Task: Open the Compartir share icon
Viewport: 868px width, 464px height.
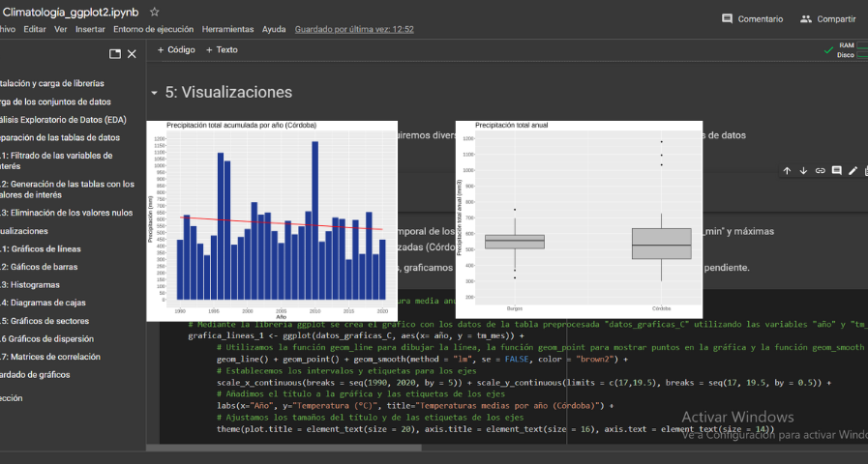Action: tap(805, 18)
